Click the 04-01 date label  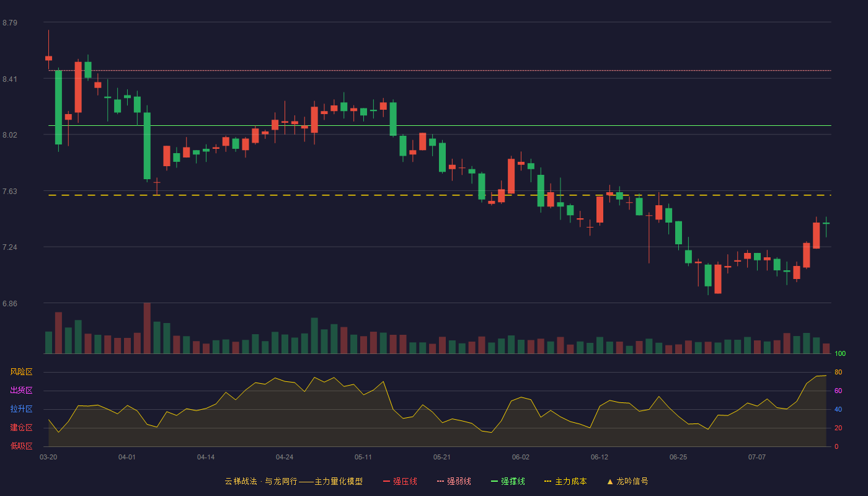click(x=127, y=457)
